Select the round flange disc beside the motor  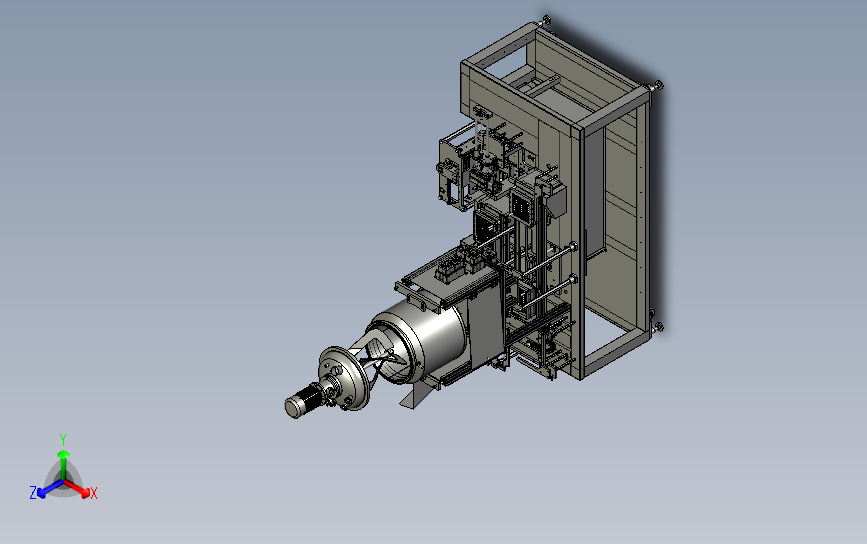tap(343, 378)
